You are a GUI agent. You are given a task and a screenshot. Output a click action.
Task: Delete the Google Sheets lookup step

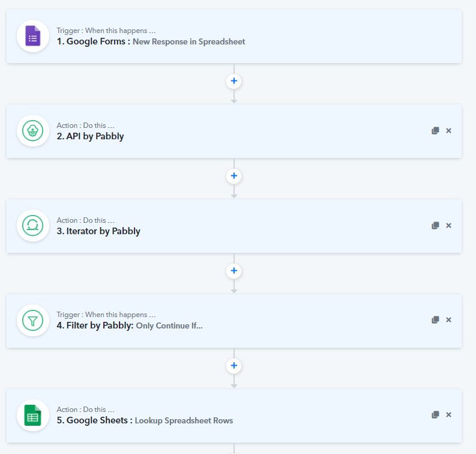448,414
